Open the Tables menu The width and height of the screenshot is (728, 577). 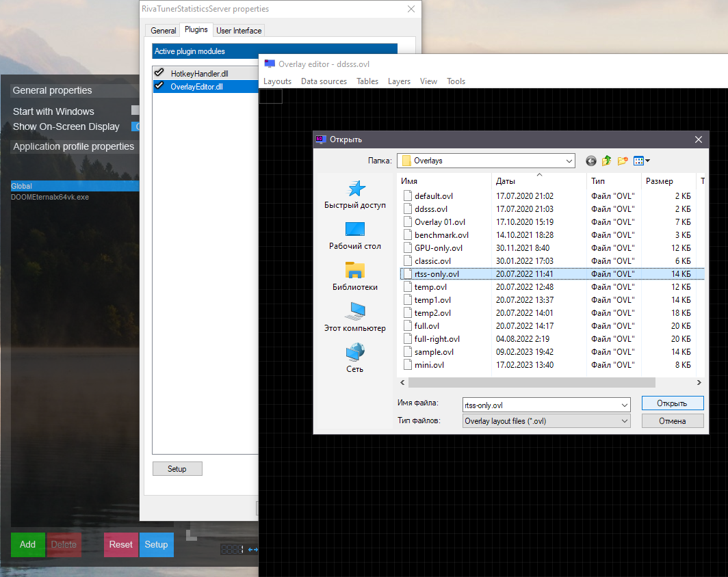point(367,81)
